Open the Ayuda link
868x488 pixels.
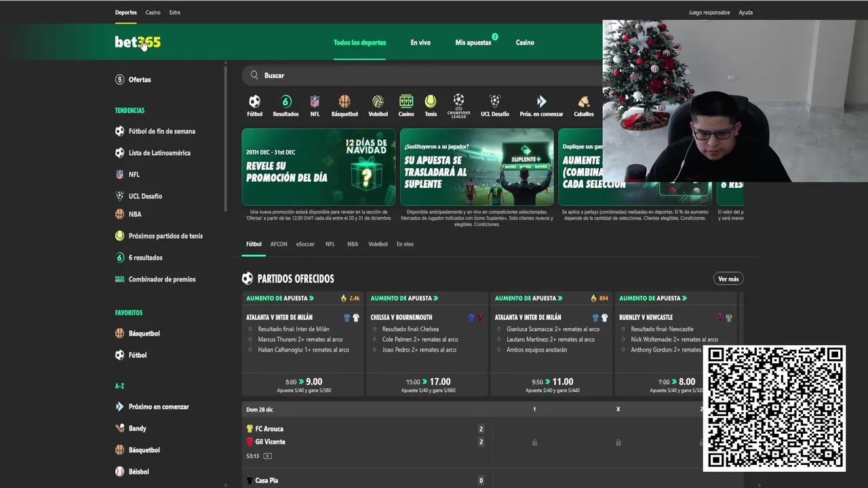746,12
